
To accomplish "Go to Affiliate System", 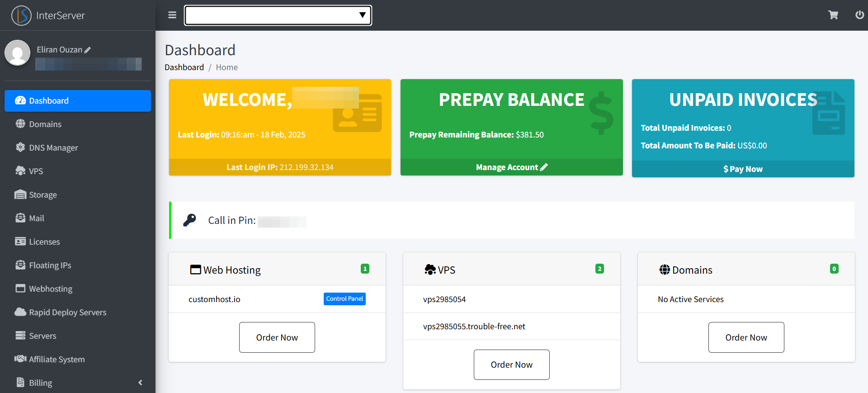I will [x=78, y=360].
